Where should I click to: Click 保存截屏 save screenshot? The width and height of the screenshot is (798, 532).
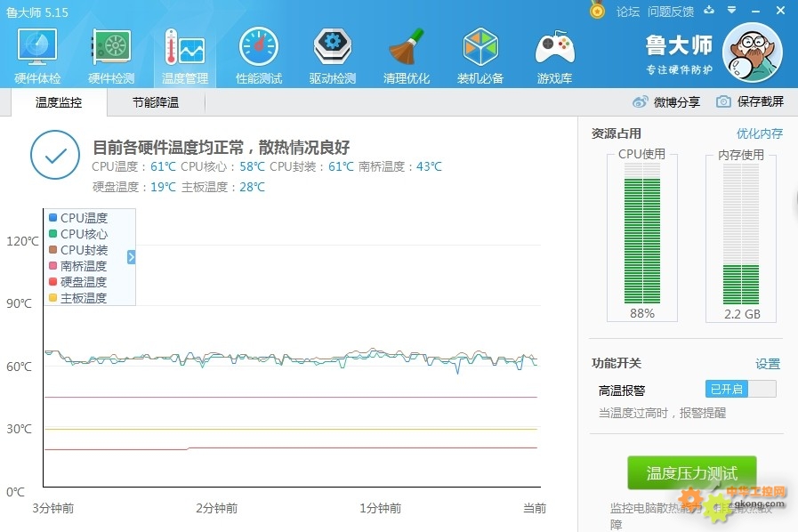pyautogui.click(x=750, y=101)
